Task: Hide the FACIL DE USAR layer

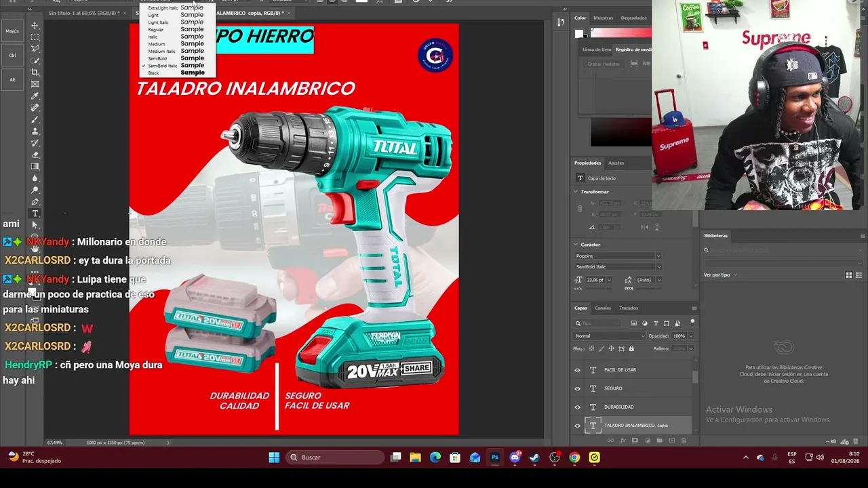Action: [578, 370]
